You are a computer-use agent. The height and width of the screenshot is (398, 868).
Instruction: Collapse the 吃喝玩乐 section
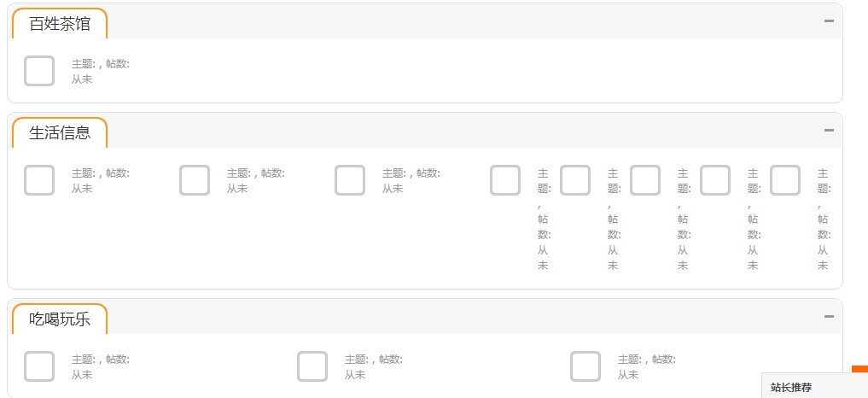click(829, 317)
